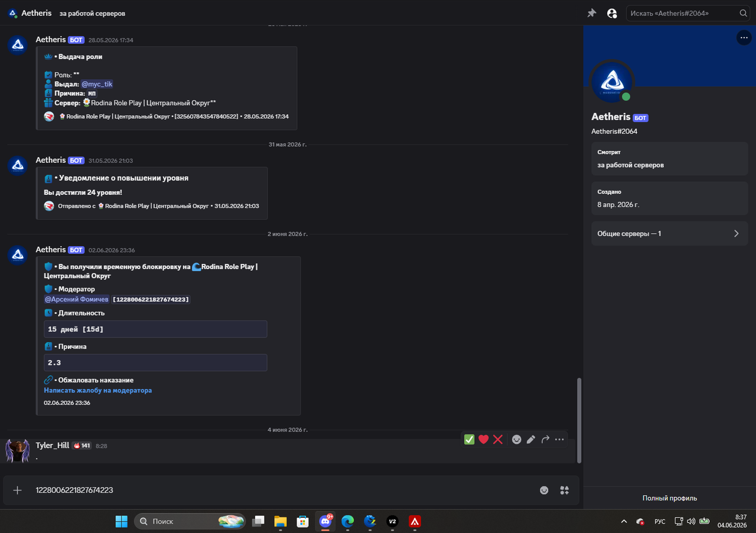Viewport: 756px width, 533px height.
Task: Click the Aetheris display name in profile panel
Action: coord(611,117)
